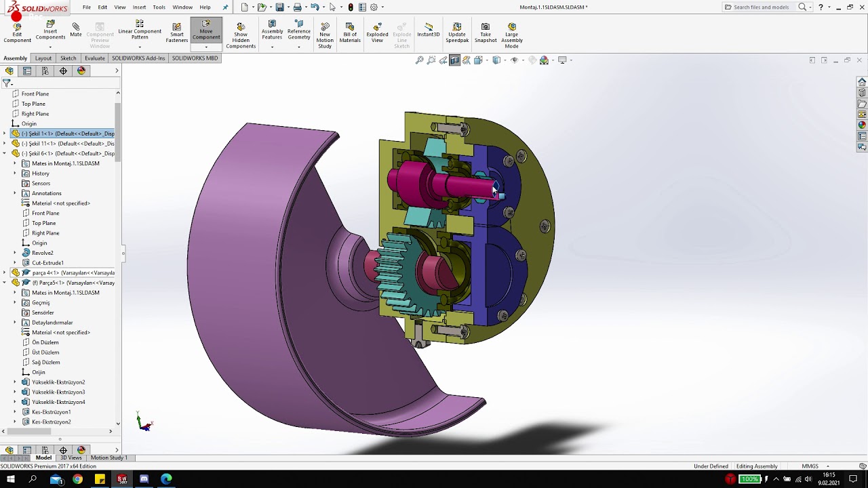Image resolution: width=868 pixels, height=488 pixels.
Task: Collapse the Şekil 6<1> component
Action: [5, 153]
